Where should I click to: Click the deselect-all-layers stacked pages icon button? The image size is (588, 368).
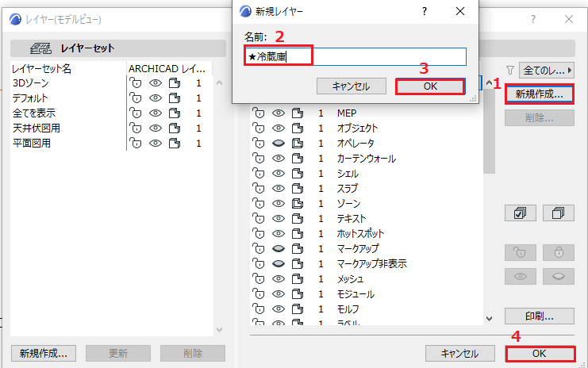pyautogui.click(x=559, y=213)
